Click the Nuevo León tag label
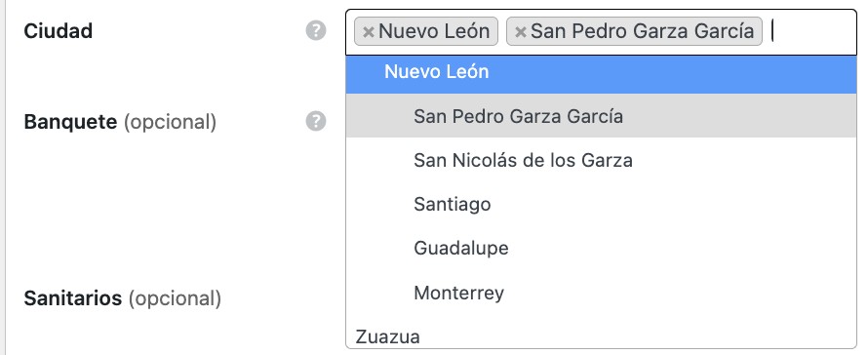The width and height of the screenshot is (868, 355). [434, 31]
